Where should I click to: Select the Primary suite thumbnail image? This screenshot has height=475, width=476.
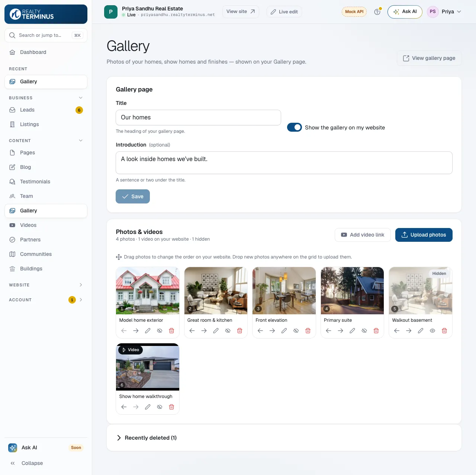point(352,291)
